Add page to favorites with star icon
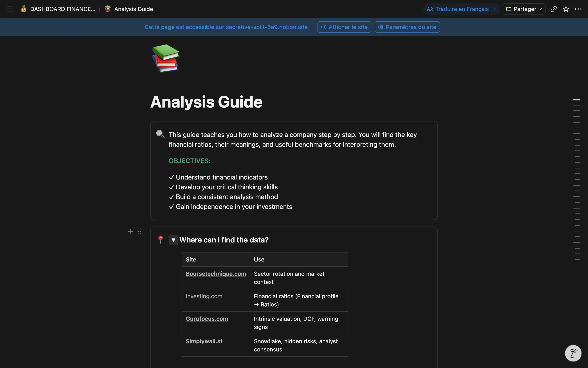Image resolution: width=588 pixels, height=368 pixels. 566,9
